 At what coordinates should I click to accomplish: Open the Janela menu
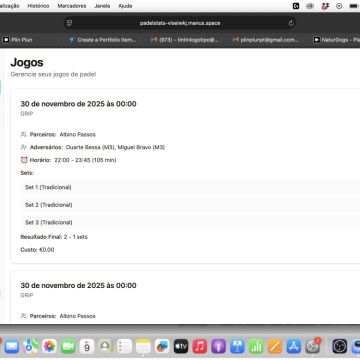point(102,6)
